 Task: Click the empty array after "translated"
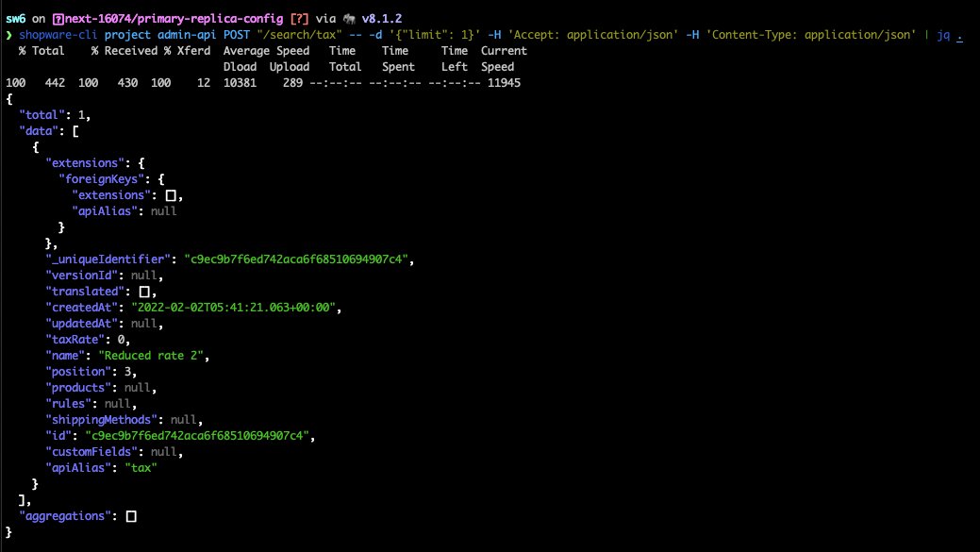pos(144,292)
